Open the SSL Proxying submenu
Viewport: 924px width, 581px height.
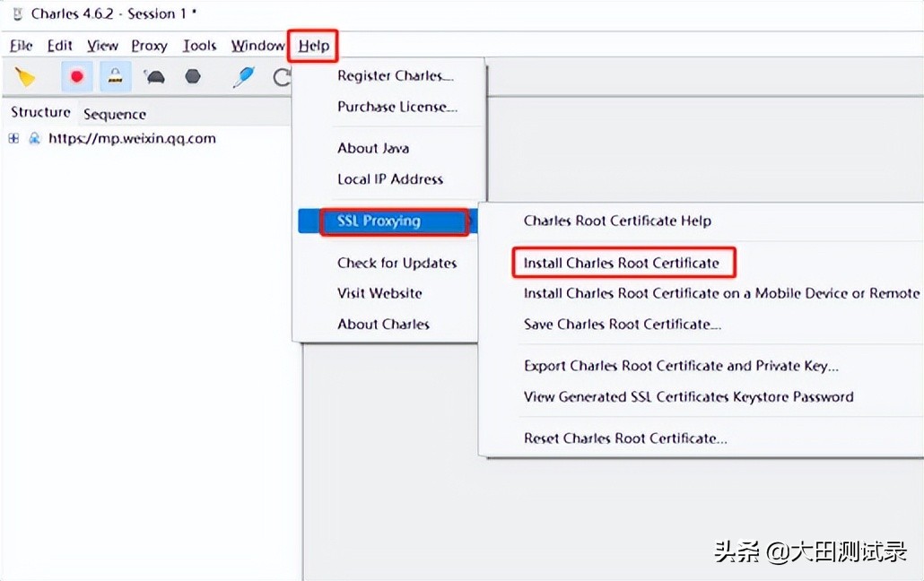tap(387, 221)
